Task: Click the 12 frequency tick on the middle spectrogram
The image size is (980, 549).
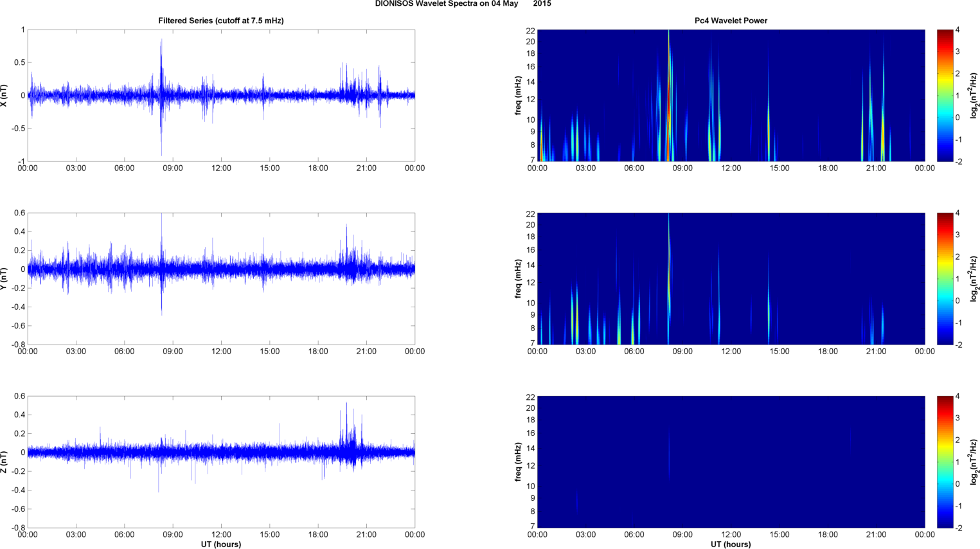Action: pyautogui.click(x=531, y=283)
